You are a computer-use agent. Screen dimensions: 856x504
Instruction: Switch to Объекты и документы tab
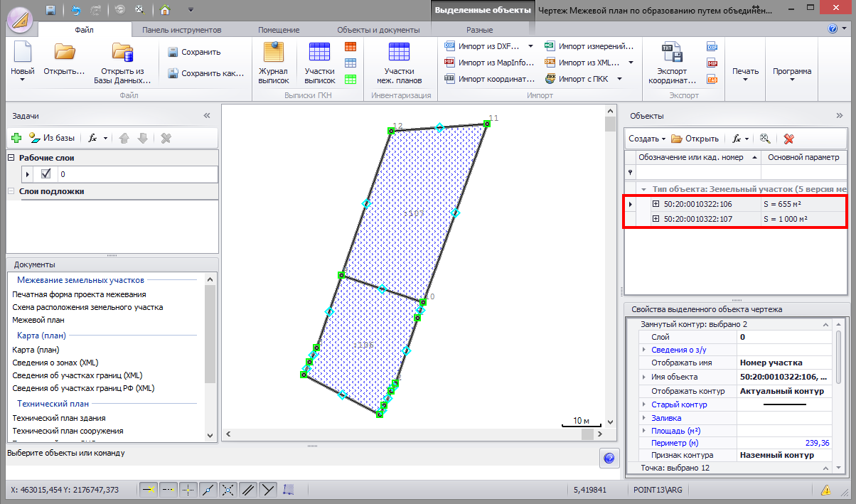tap(378, 30)
